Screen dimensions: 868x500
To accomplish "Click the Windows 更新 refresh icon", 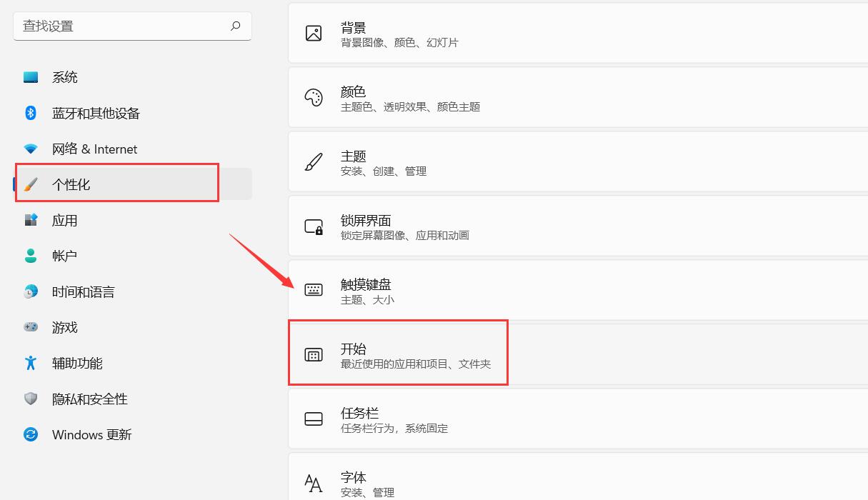I will click(x=29, y=434).
